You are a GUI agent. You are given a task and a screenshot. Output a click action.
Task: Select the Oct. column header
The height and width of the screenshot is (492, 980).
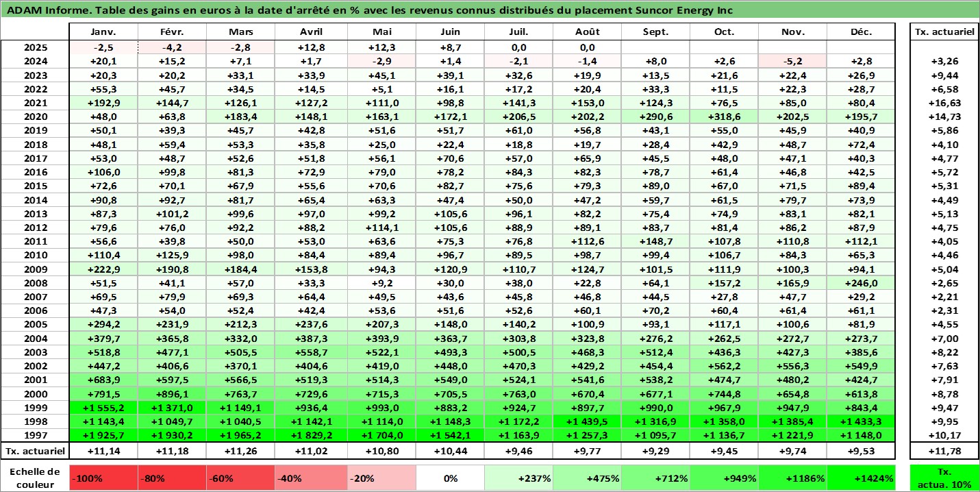click(724, 32)
